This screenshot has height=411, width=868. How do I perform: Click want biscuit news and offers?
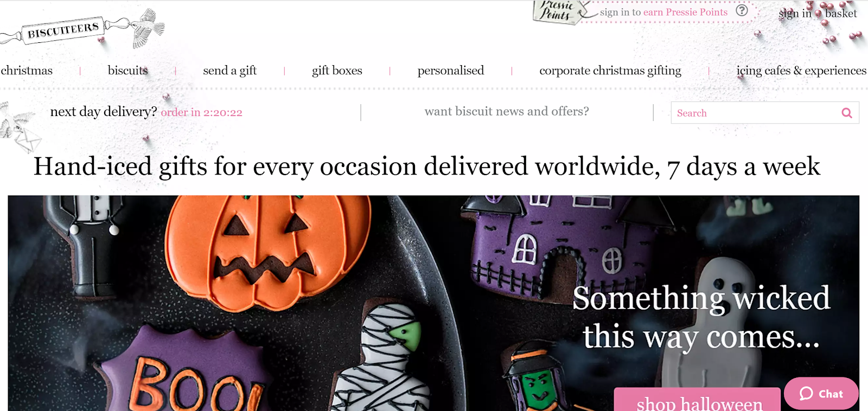(507, 111)
